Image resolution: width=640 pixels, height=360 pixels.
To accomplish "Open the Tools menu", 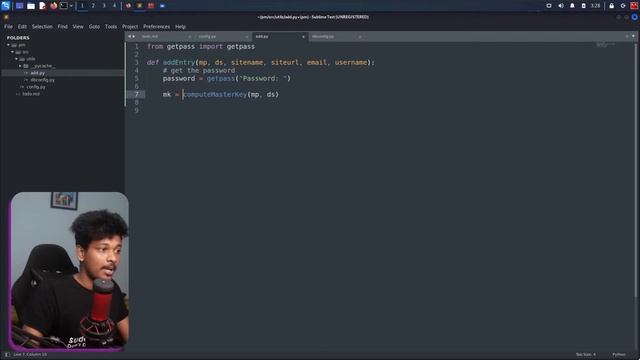I will coord(111,27).
